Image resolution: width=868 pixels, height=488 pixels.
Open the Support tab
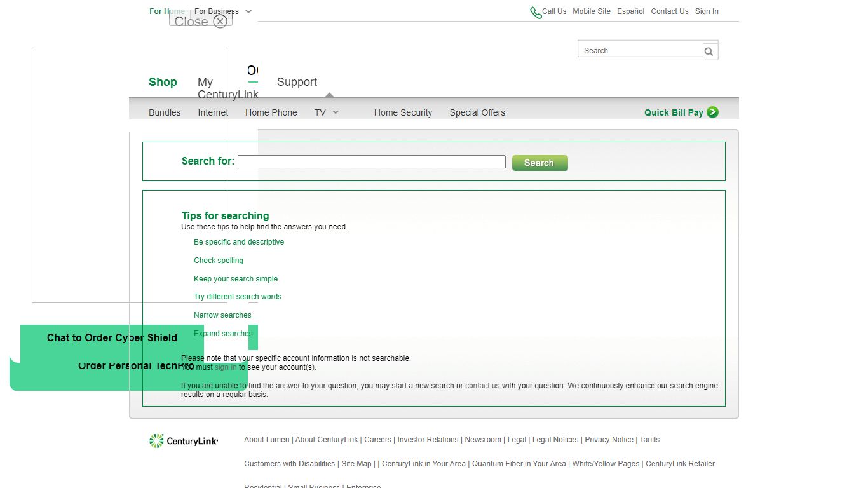pyautogui.click(x=297, y=82)
